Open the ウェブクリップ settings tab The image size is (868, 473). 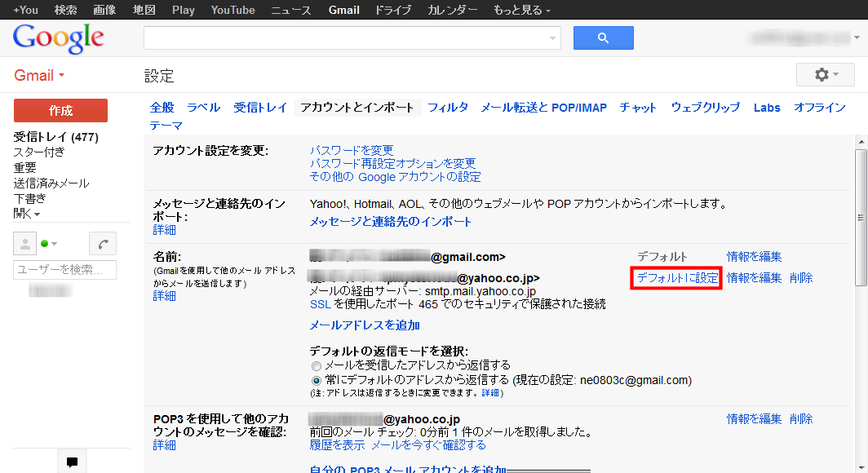click(x=705, y=108)
